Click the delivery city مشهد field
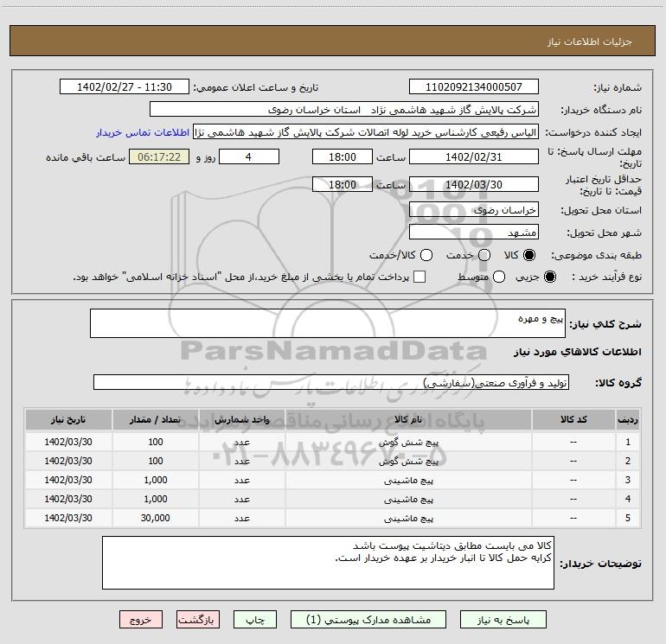 [474, 233]
